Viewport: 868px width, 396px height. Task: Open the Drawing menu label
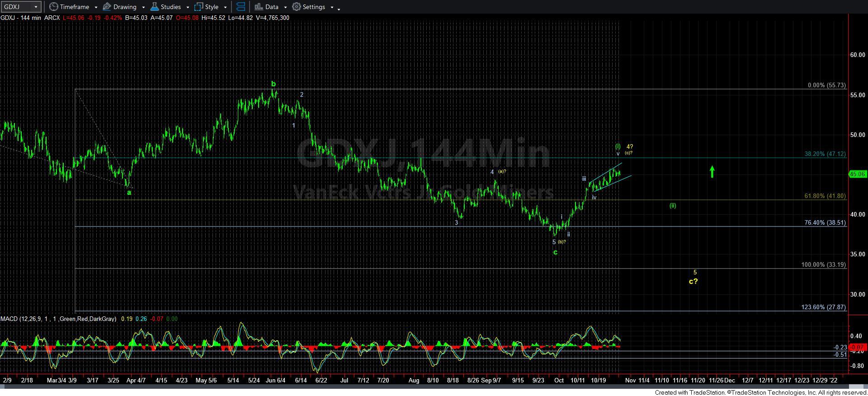click(125, 7)
